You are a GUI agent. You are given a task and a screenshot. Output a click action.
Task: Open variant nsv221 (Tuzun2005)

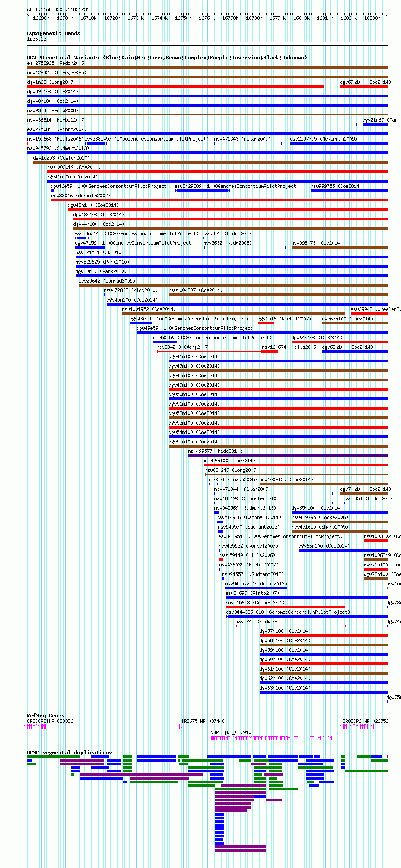233,480
